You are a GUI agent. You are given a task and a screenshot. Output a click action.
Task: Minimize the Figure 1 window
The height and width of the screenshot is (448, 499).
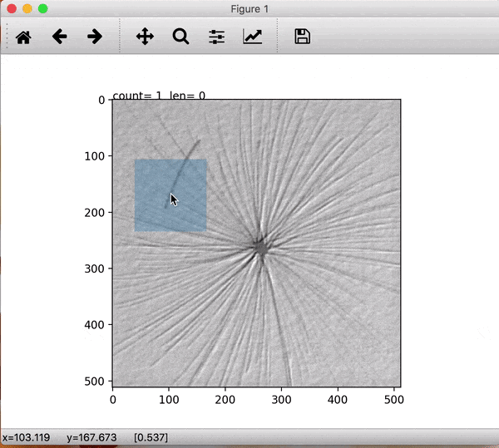coord(27,9)
